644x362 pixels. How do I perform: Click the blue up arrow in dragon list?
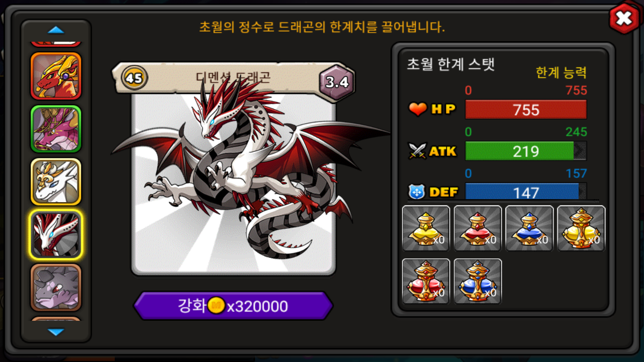pos(56,30)
